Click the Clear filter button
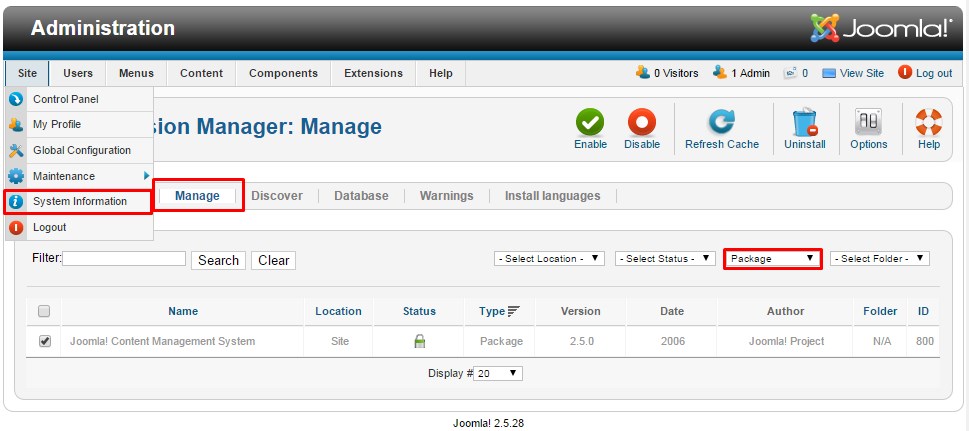This screenshot has height=431, width=969. click(x=273, y=260)
